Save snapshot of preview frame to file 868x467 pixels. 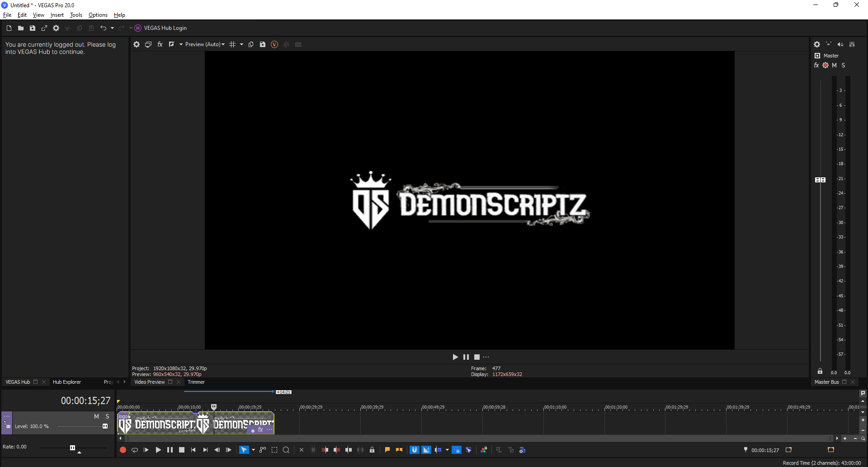(263, 44)
